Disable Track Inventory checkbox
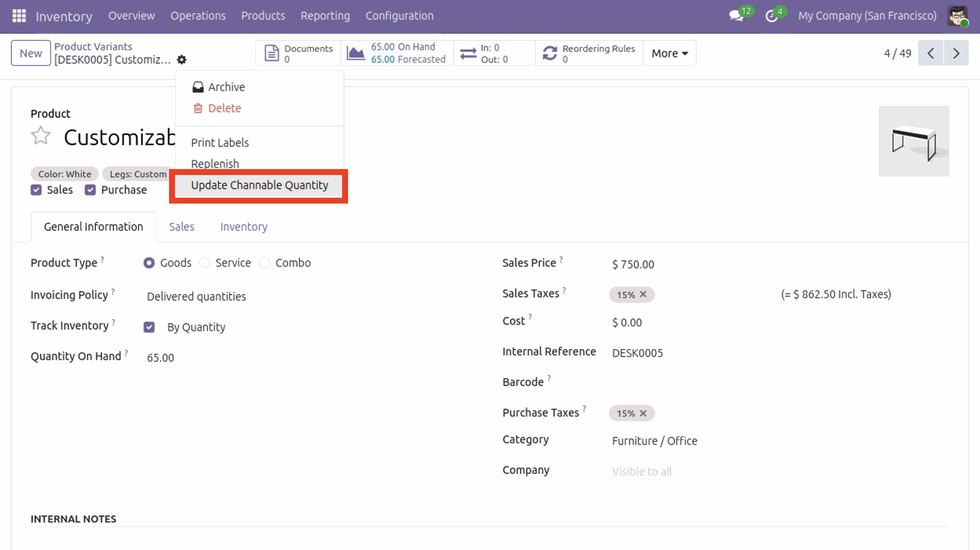This screenshot has height=550, width=980. (149, 327)
